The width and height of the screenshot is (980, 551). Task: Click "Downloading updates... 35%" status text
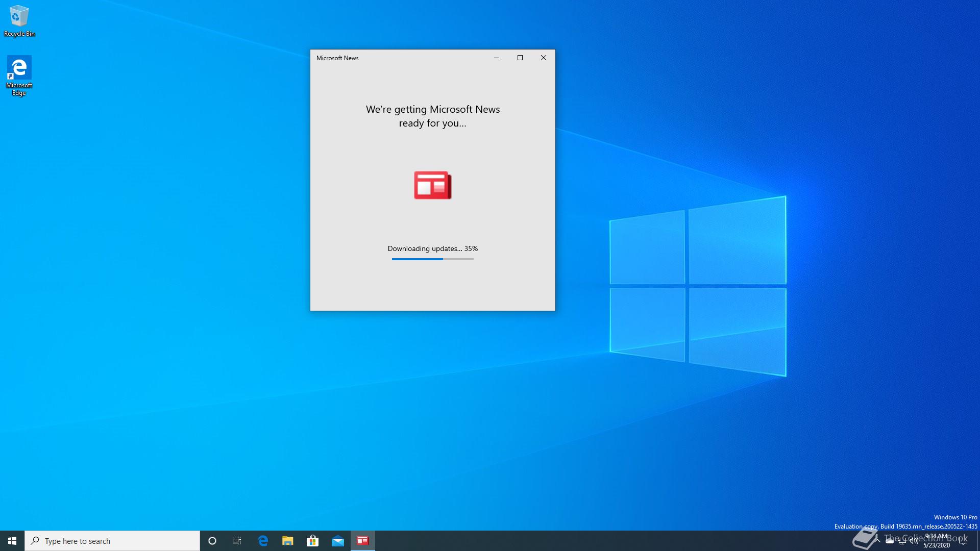click(433, 248)
